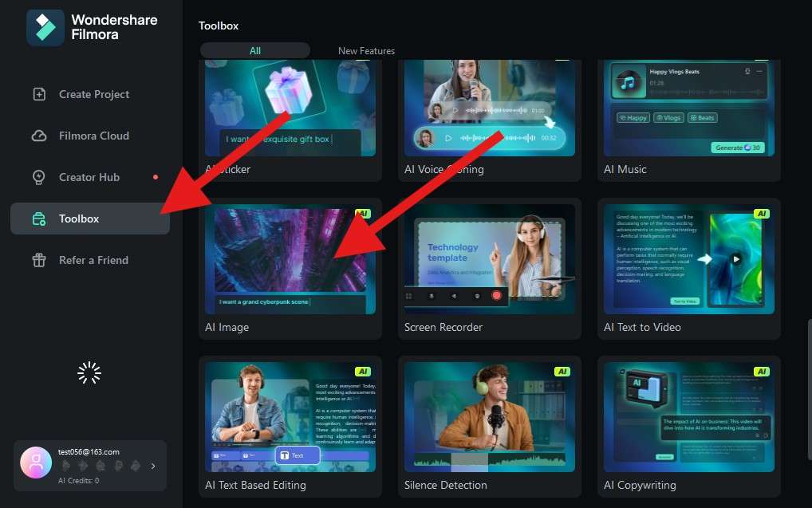Open the AI Image tool thumbnail

tap(290, 259)
